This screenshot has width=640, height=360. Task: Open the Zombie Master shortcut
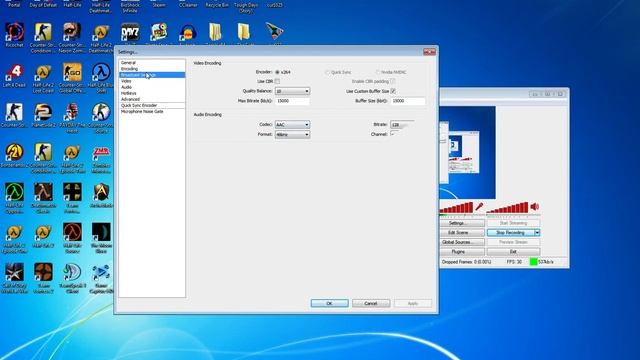[101, 158]
